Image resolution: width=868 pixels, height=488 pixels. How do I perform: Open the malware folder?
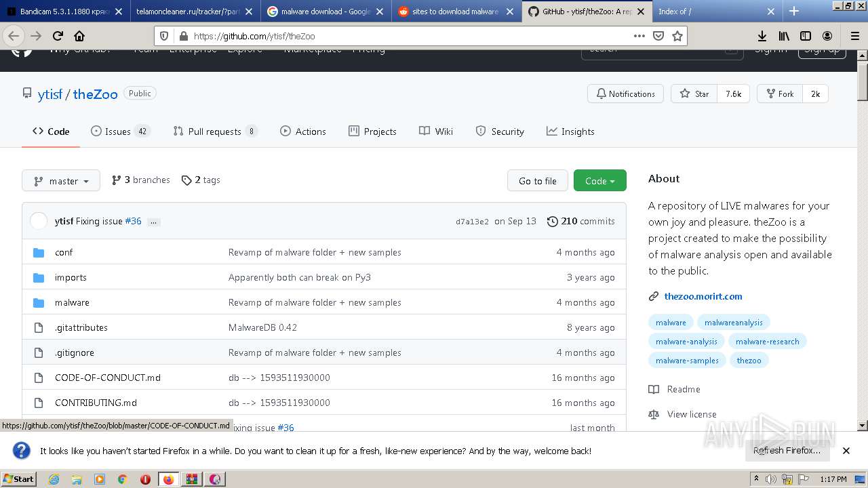point(72,302)
